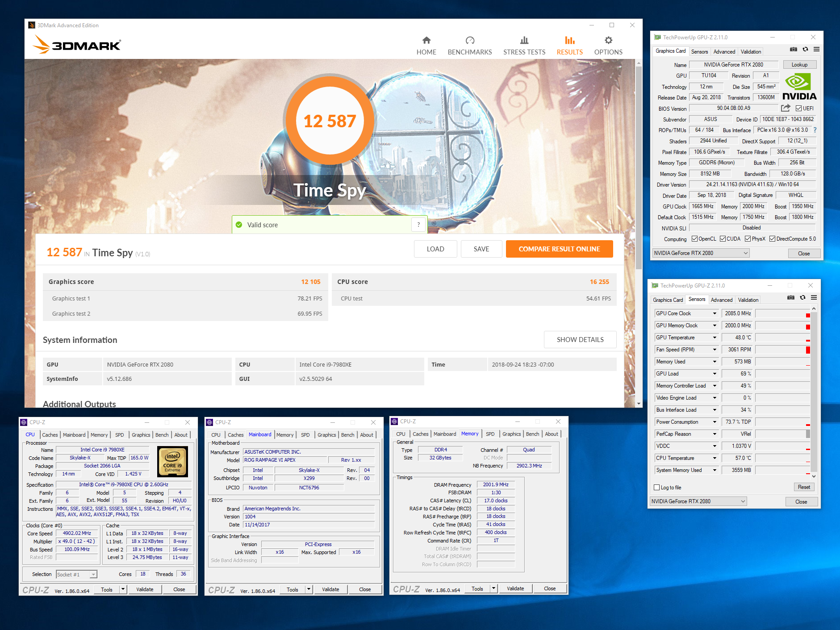Toggle the OpenCL checkbox
This screenshot has width=840, height=630.
(694, 239)
